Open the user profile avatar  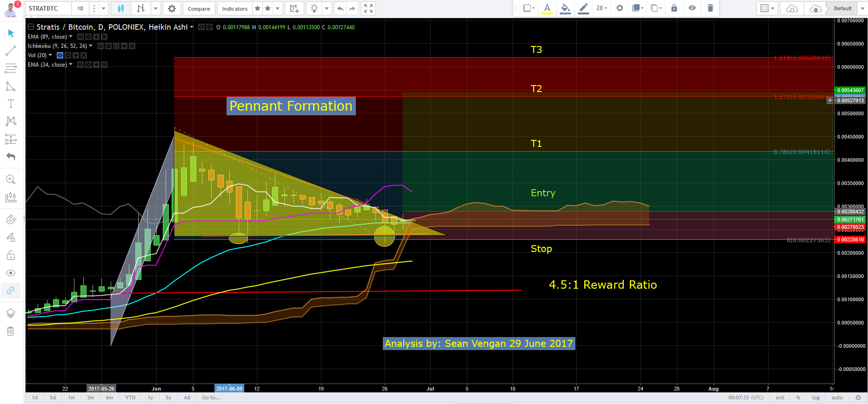pos(10,9)
